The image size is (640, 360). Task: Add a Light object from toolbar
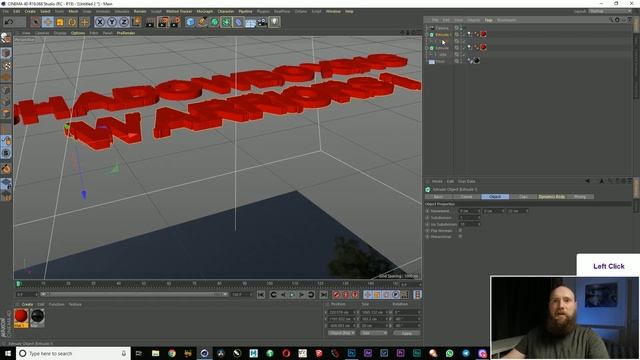274,22
